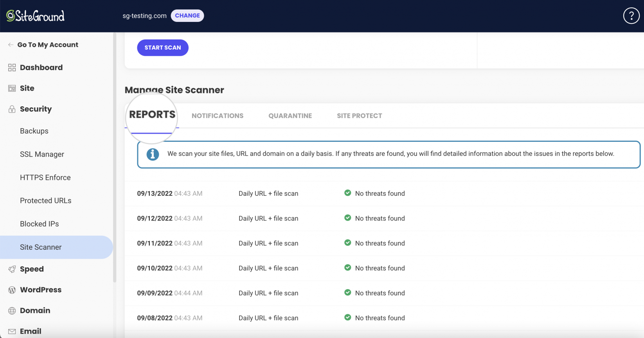This screenshot has height=338, width=644.
Task: Open Backups under Security
Action: tap(34, 131)
